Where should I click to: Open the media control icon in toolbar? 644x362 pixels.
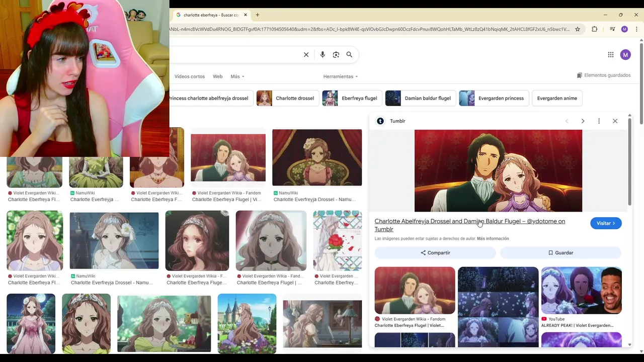click(x=612, y=29)
